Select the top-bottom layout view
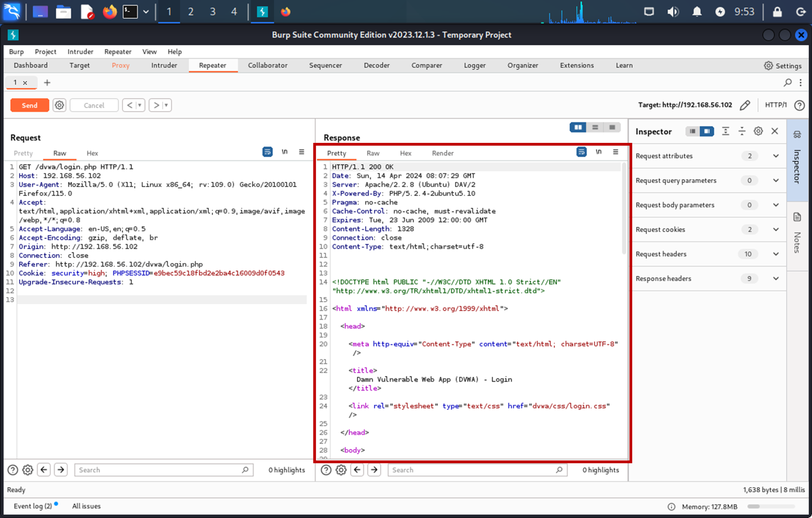The height and width of the screenshot is (518, 812). pos(595,127)
